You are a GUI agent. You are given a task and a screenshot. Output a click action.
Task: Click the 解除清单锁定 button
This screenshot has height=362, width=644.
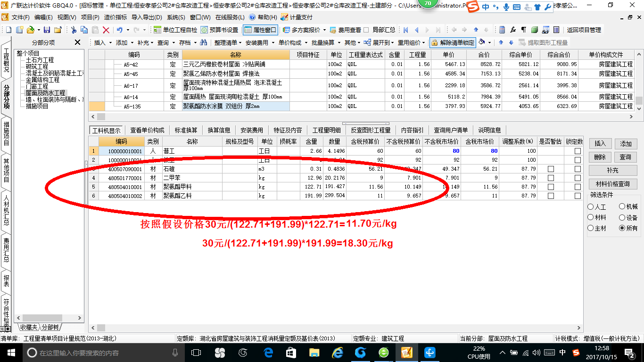[x=453, y=42]
